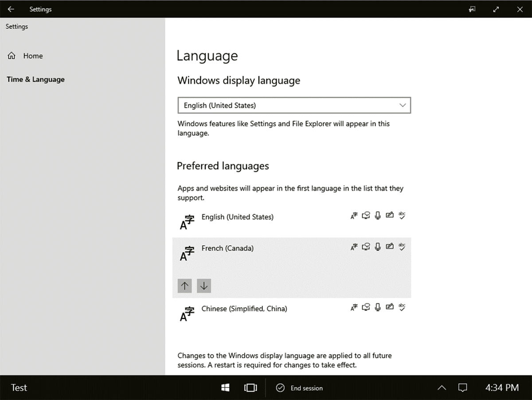Click speech recognition microphone icon for Chinese
This screenshot has height=400, width=532.
click(378, 307)
